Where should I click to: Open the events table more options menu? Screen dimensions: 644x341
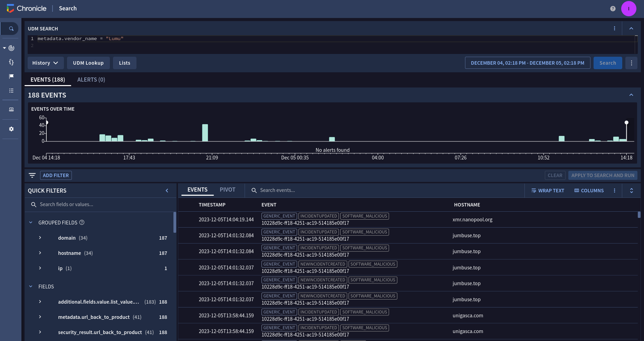coord(614,191)
